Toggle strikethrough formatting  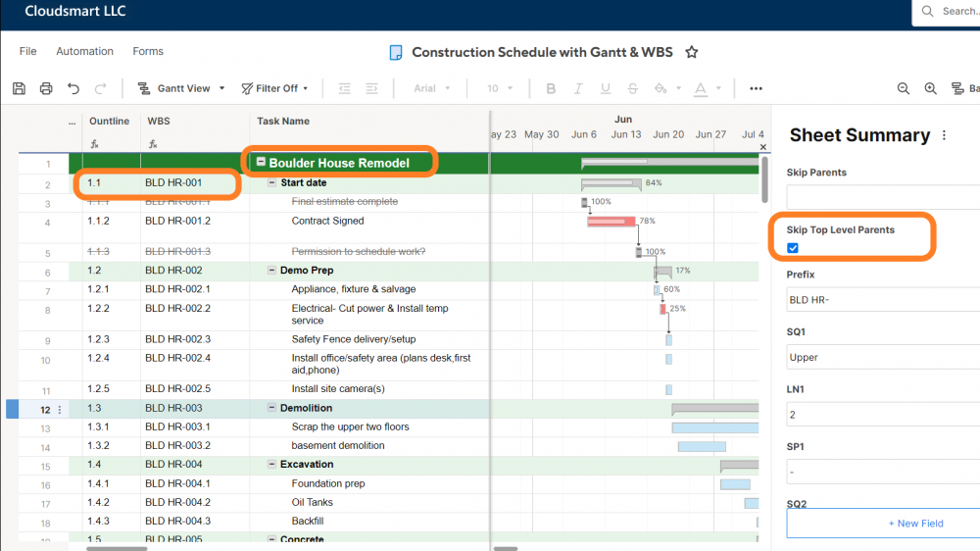click(x=632, y=88)
